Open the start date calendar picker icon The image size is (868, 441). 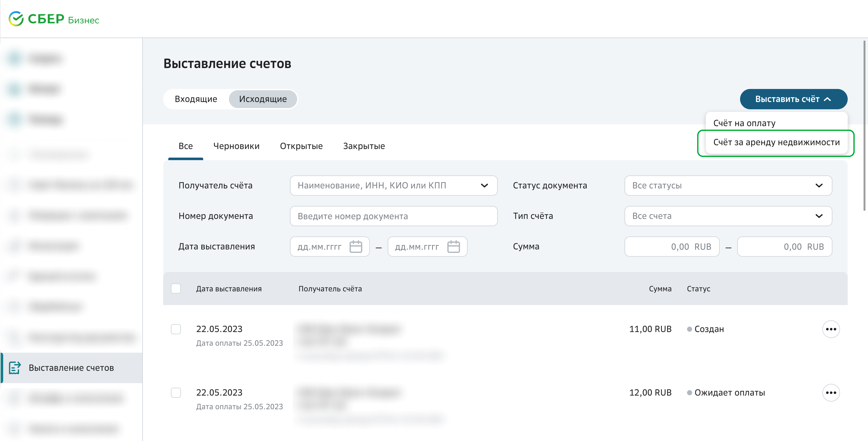click(x=356, y=247)
